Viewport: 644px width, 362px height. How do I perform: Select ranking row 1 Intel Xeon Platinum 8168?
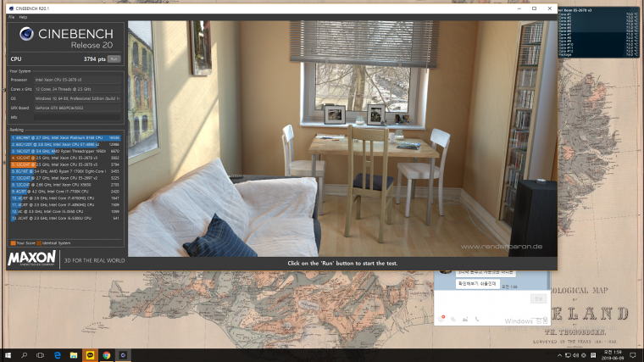[65, 137]
